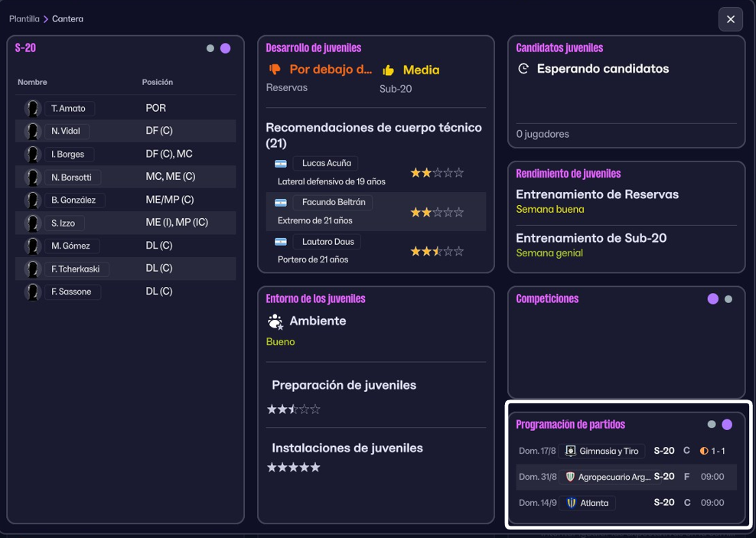This screenshot has width=756, height=538.
Task: Click the Cantera breadcrumb label
Action: [67, 19]
